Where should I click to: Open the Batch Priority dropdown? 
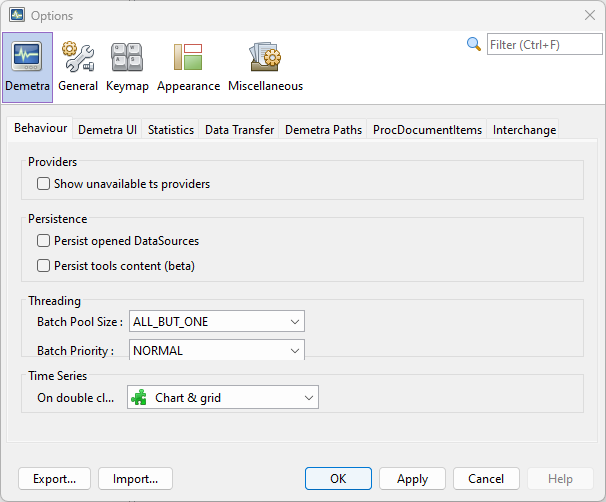tap(294, 351)
